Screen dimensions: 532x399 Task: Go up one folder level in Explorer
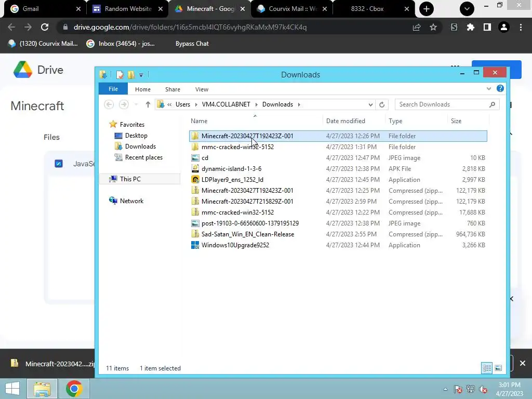coord(148,104)
